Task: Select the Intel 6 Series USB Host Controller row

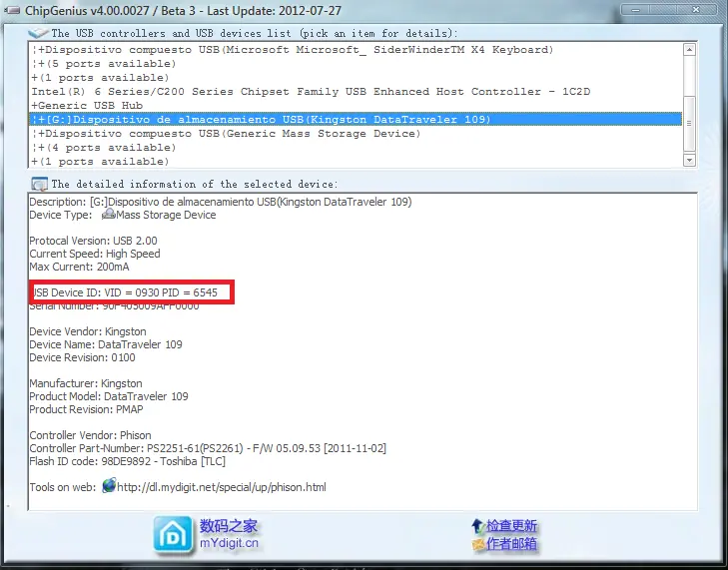Action: pyautogui.click(x=356, y=92)
